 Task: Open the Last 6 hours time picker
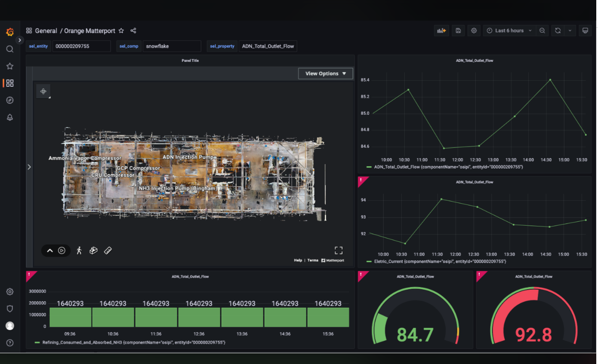[x=509, y=31]
